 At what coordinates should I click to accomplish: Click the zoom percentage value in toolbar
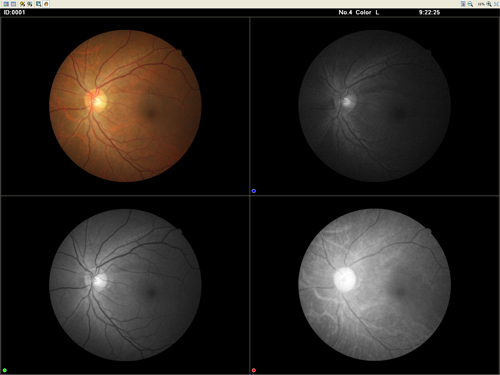pos(481,4)
